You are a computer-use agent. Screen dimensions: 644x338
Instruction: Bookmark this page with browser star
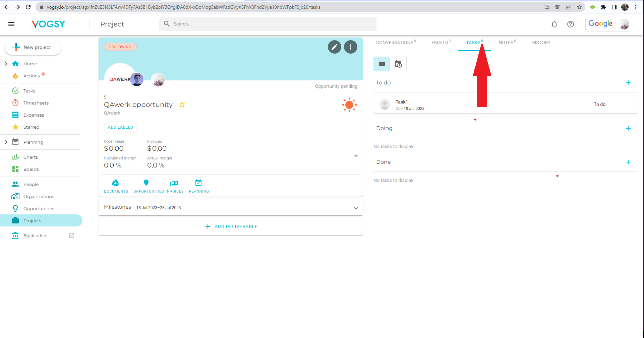[x=579, y=7]
